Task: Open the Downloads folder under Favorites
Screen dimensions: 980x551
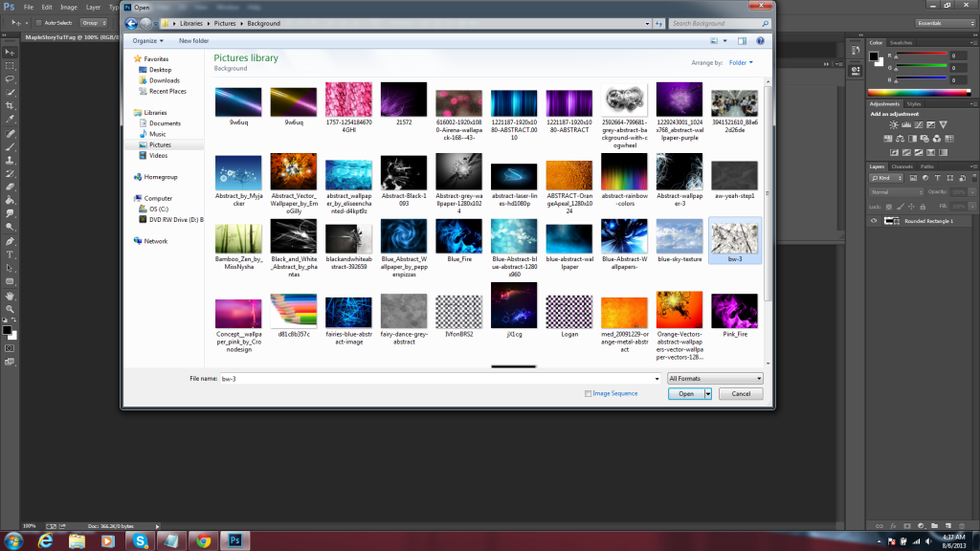Action: tap(165, 80)
